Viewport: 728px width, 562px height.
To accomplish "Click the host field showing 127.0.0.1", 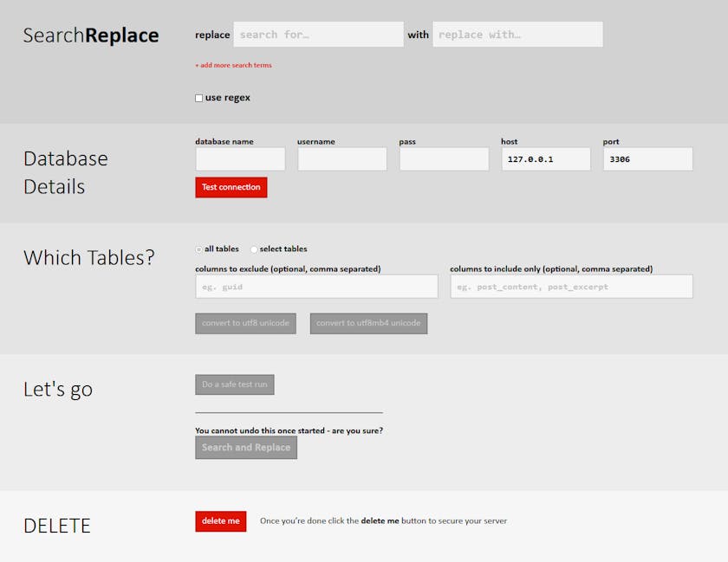I will [546, 159].
